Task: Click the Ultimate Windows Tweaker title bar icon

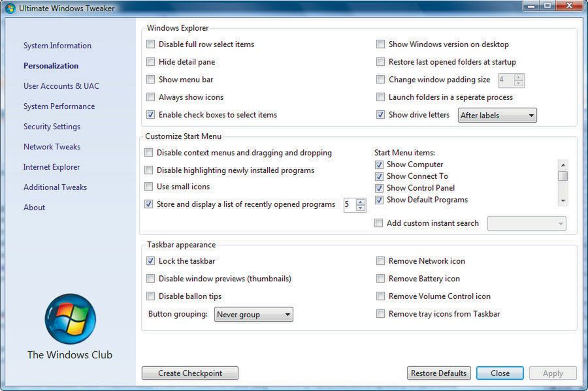Action: [x=10, y=8]
